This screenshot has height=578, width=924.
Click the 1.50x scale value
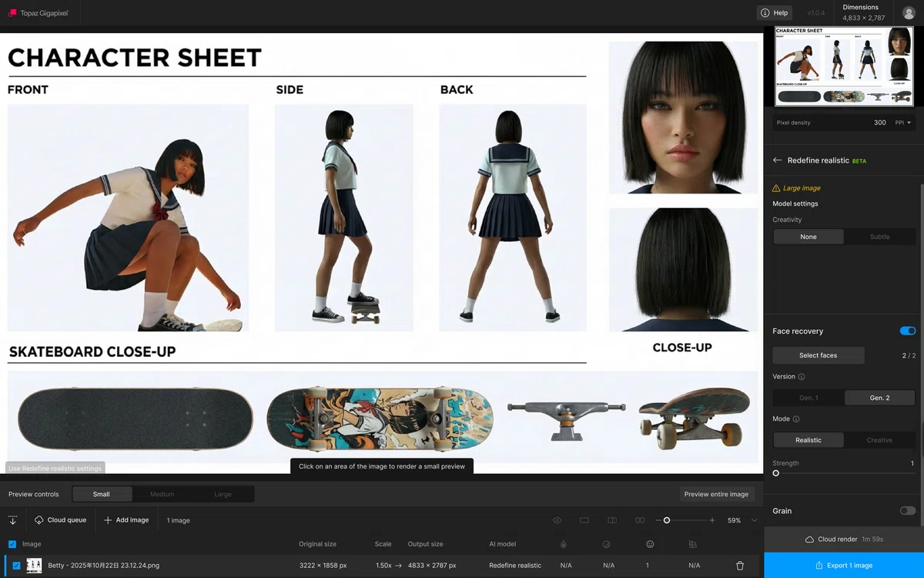[x=383, y=566]
